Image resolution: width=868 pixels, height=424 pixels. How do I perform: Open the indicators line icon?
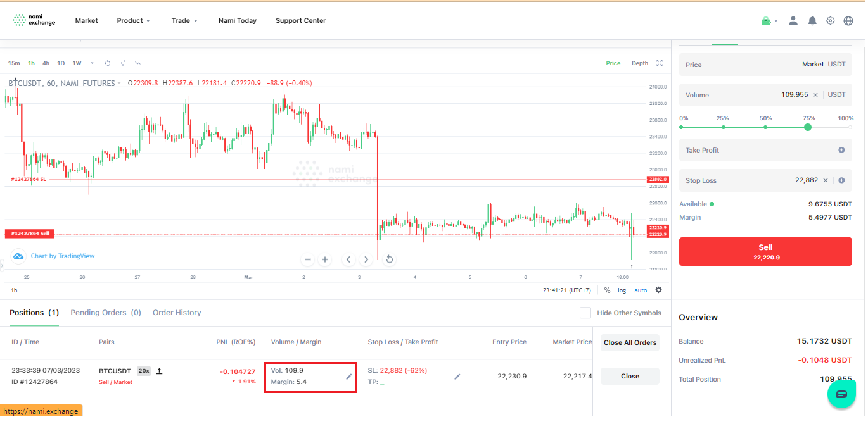(138, 63)
